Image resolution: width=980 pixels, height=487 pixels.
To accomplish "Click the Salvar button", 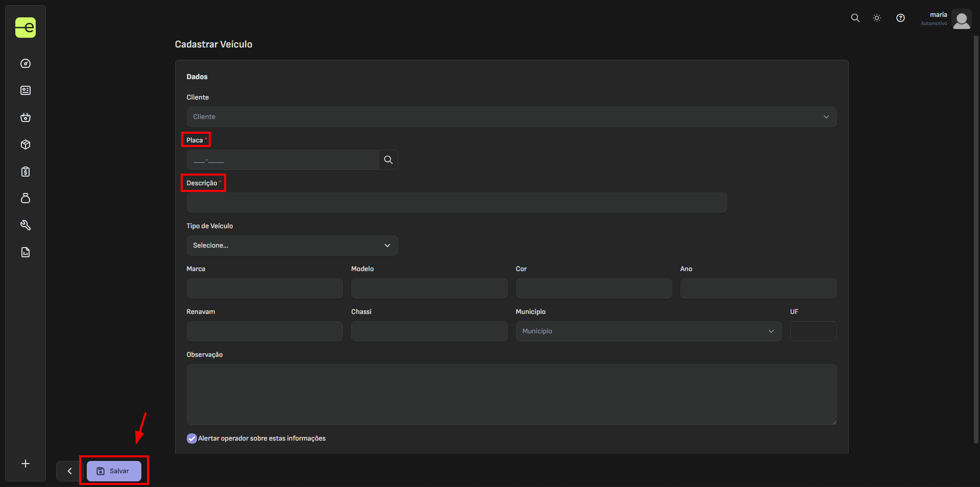I will click(114, 471).
